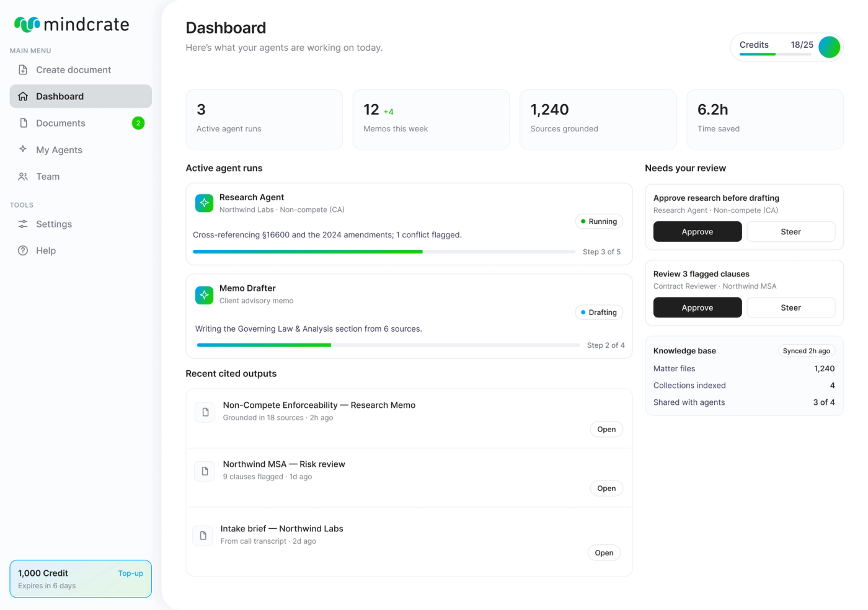Click 'Grounded in 18 sources · 2h ago' text
This screenshot has width=868, height=610.
[x=278, y=418]
